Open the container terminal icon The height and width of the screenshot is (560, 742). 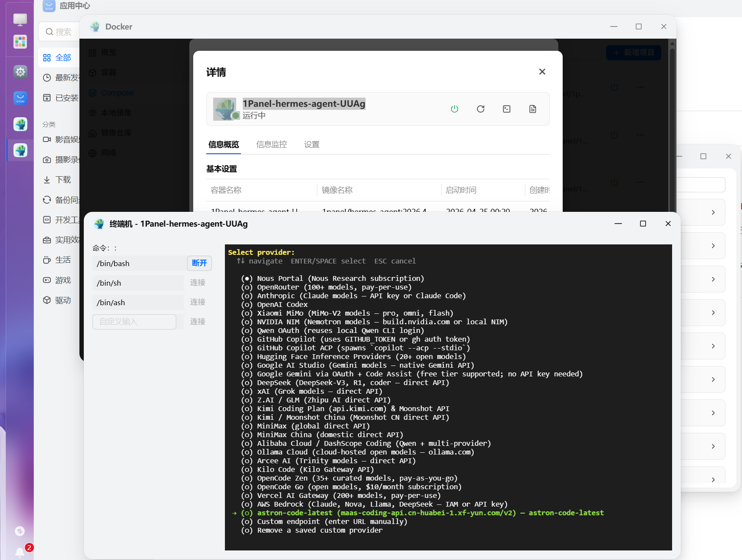[x=507, y=109]
